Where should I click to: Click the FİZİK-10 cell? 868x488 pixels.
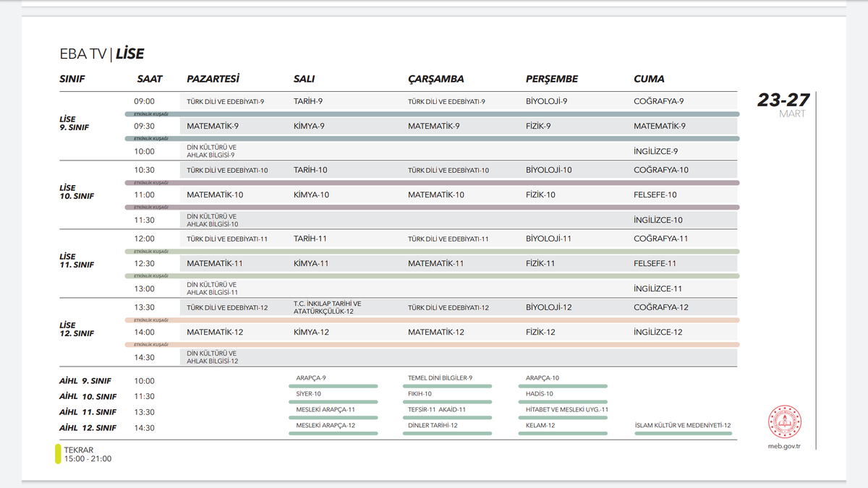click(540, 194)
